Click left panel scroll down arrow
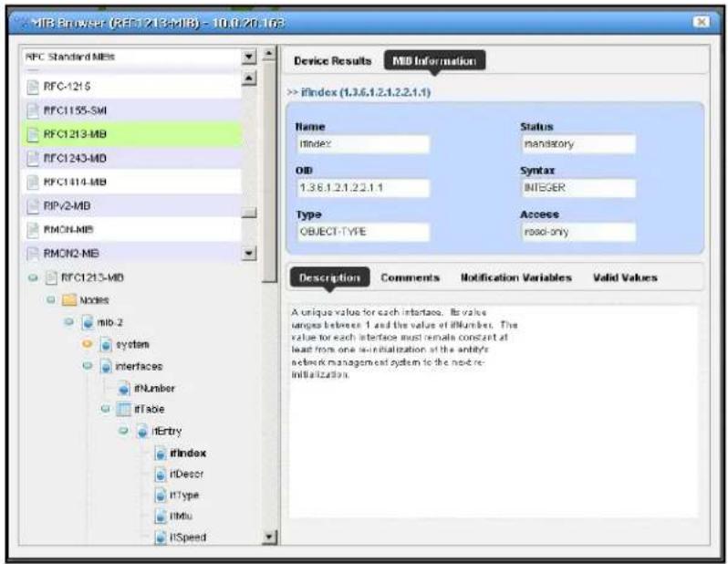This screenshot has width=728, height=564. (269, 538)
